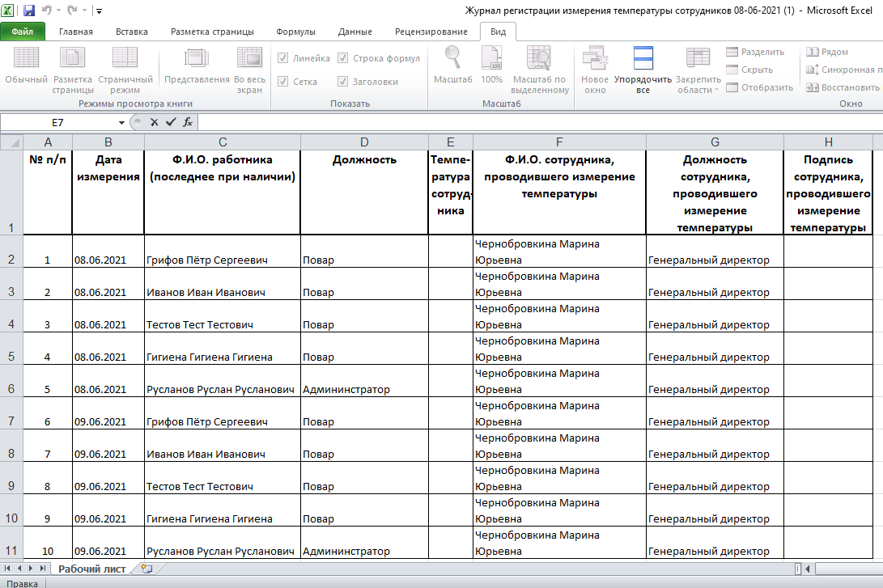Click the Скрыть window button
This screenshot has width=883, height=588.
(x=749, y=70)
